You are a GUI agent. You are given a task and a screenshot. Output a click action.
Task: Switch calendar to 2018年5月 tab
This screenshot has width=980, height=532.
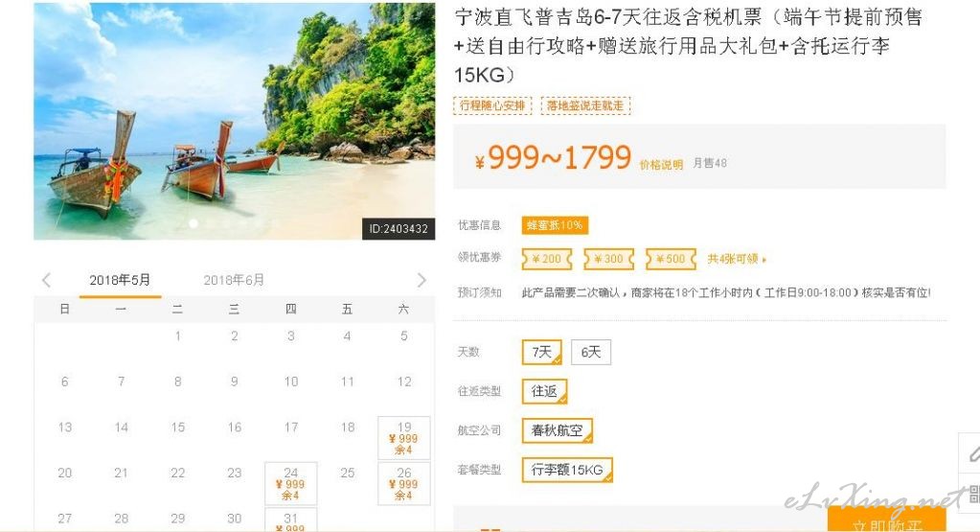pyautogui.click(x=120, y=280)
